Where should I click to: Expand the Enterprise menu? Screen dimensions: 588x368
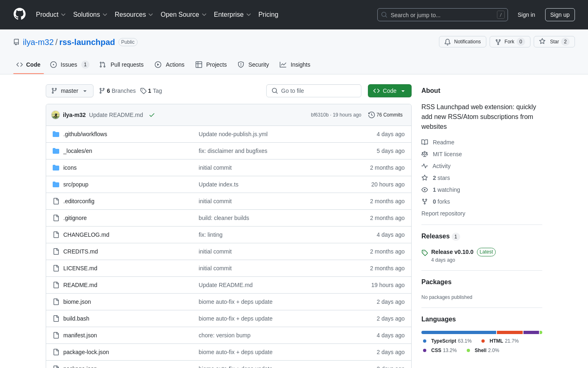(232, 15)
